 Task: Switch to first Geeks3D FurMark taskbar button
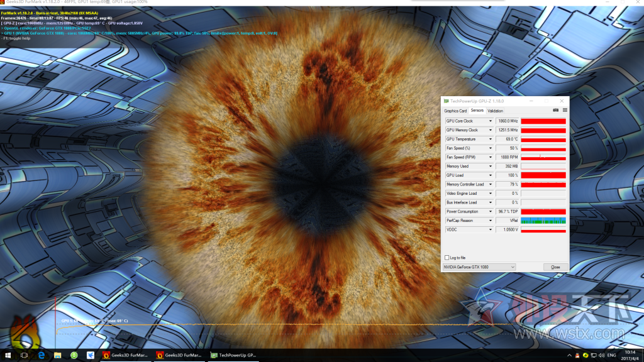pyautogui.click(x=125, y=355)
